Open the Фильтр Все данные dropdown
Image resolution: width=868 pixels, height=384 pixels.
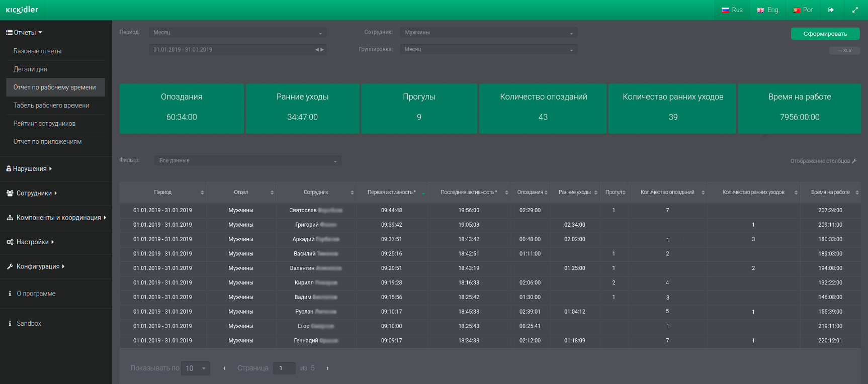(x=248, y=161)
